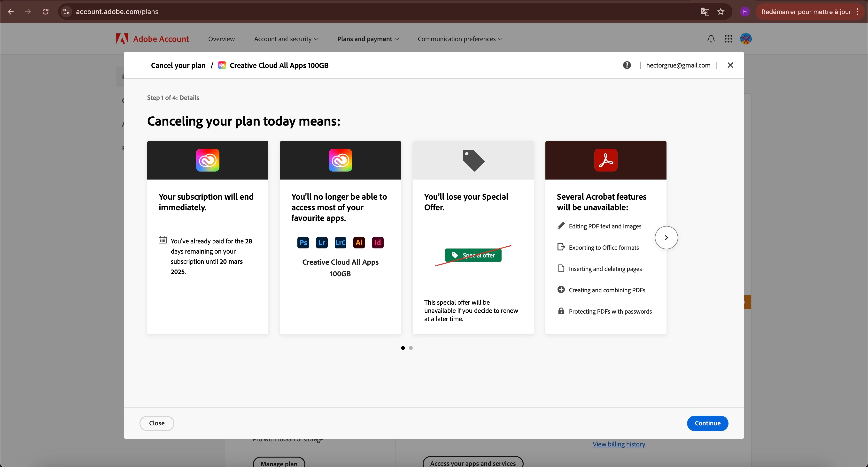
Task: Open Plans and payment dropdown menu
Action: tap(368, 39)
